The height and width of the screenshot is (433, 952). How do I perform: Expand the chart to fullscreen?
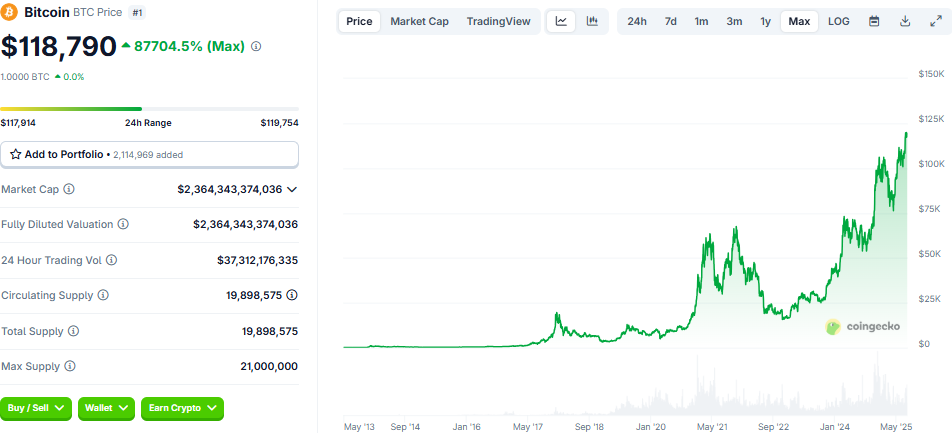pos(936,21)
